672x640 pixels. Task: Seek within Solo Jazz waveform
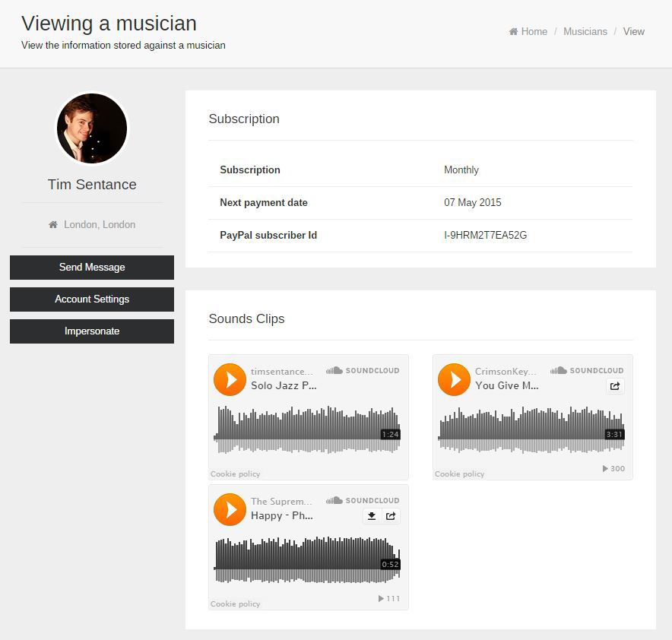[307, 429]
